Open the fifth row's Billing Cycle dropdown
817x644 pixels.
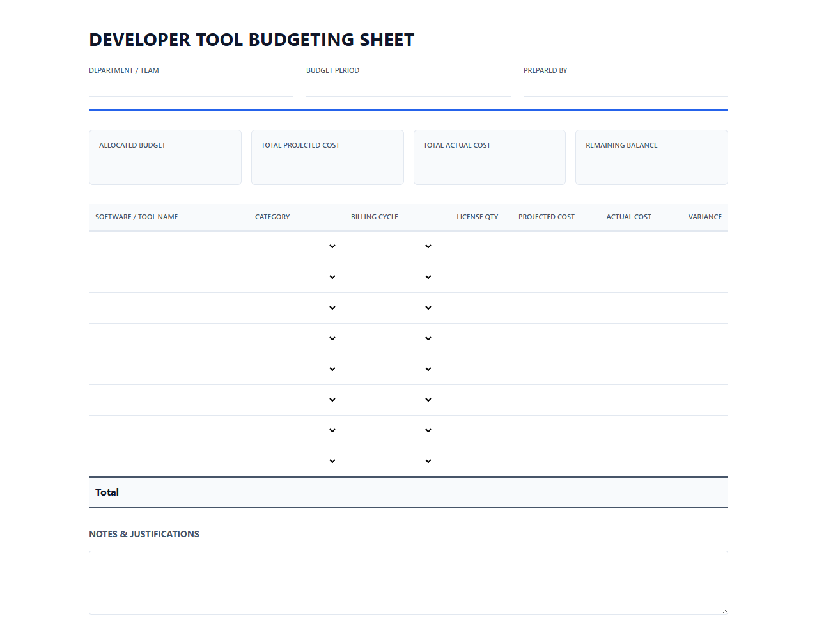pos(393,370)
